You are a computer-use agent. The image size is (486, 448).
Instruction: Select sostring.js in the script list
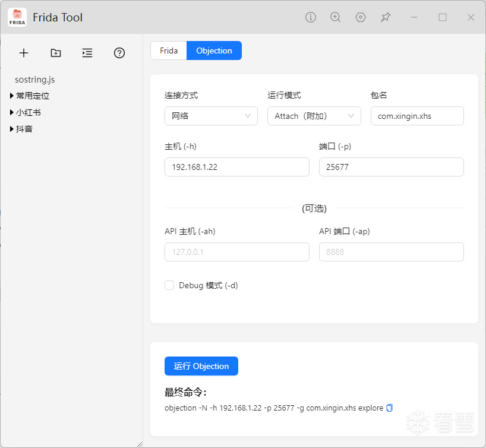pos(34,80)
